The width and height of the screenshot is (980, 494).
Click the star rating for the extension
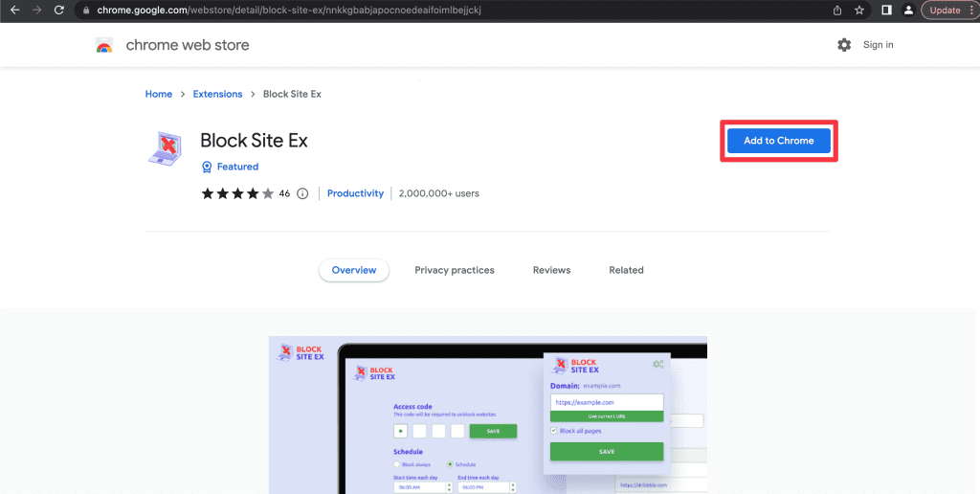[237, 193]
